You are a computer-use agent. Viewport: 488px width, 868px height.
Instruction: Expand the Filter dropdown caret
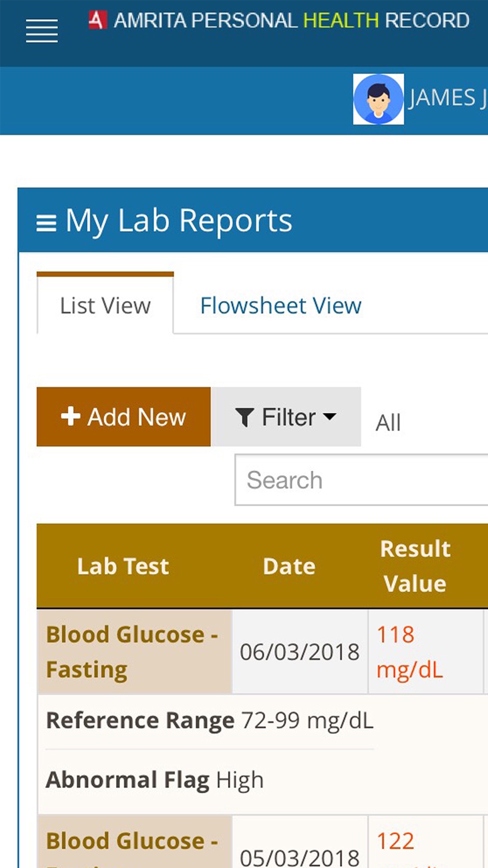tap(330, 416)
